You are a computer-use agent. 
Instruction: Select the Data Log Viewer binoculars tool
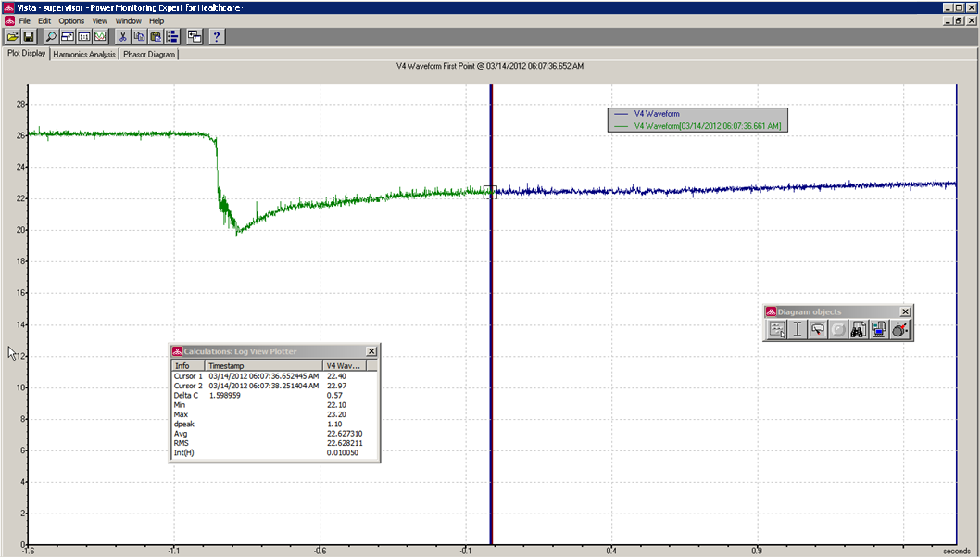[x=858, y=329]
